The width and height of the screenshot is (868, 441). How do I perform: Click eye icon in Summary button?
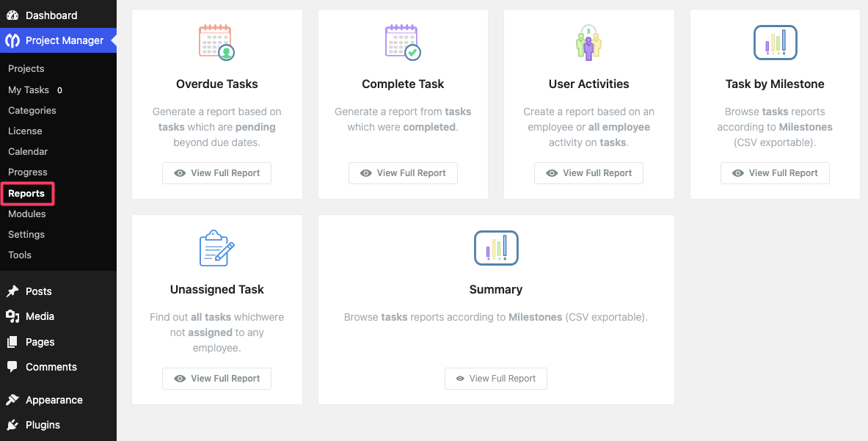pyautogui.click(x=461, y=379)
